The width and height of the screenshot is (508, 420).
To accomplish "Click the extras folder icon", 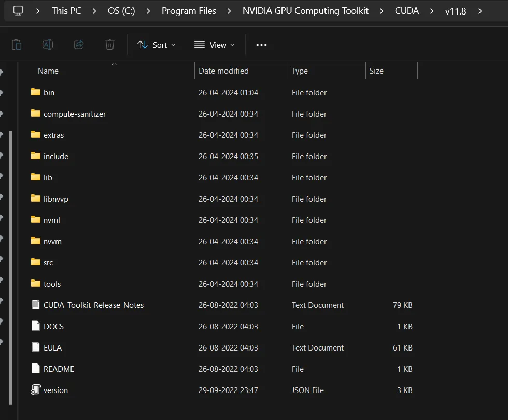I will [x=36, y=134].
